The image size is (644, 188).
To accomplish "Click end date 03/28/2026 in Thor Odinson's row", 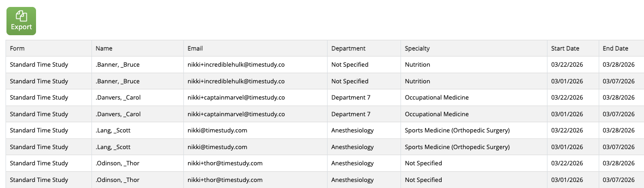I will click(619, 163).
